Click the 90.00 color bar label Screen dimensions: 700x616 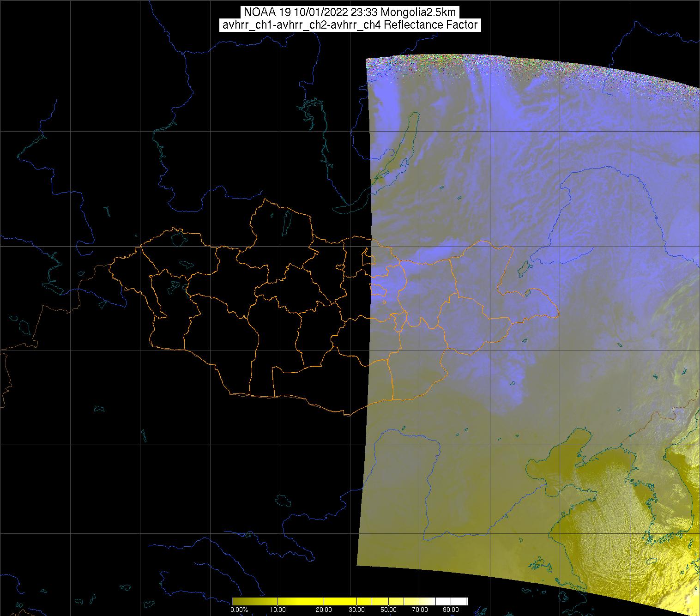[x=452, y=610]
